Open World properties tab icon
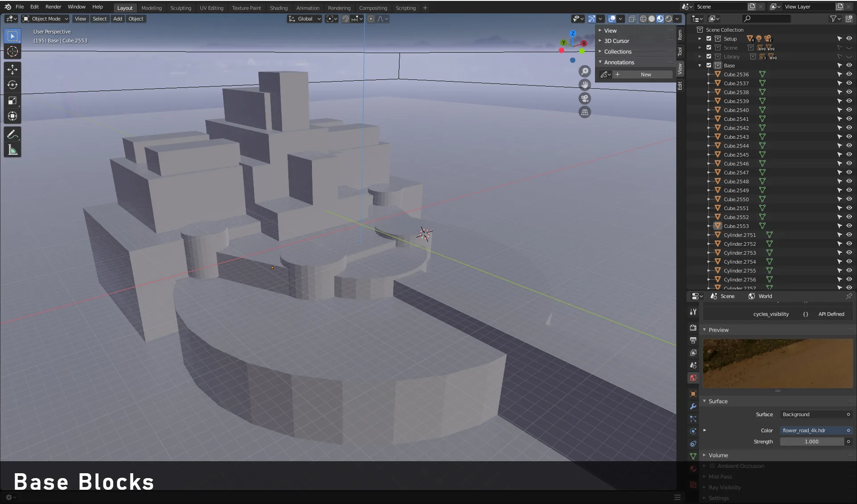The height and width of the screenshot is (504, 857). pyautogui.click(x=693, y=378)
